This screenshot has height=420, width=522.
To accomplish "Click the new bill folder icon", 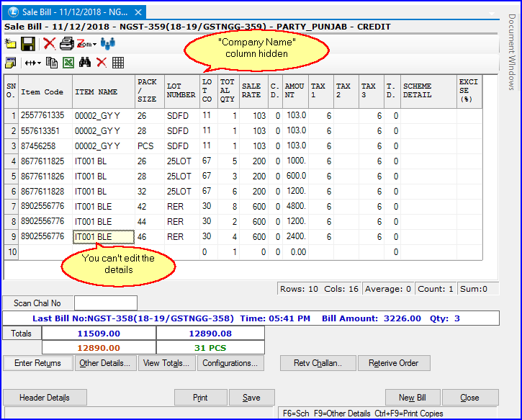I will (x=10, y=44).
